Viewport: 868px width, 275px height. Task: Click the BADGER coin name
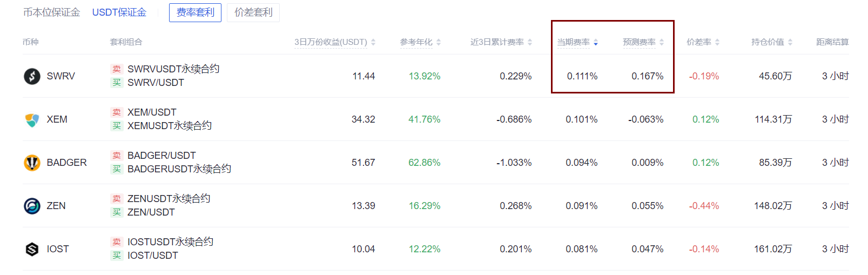[x=67, y=163]
